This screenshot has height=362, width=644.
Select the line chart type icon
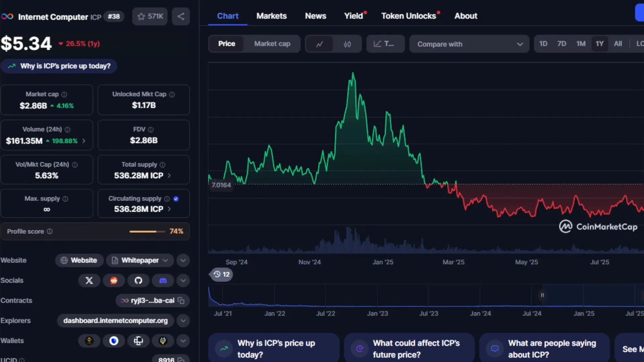[319, 44]
